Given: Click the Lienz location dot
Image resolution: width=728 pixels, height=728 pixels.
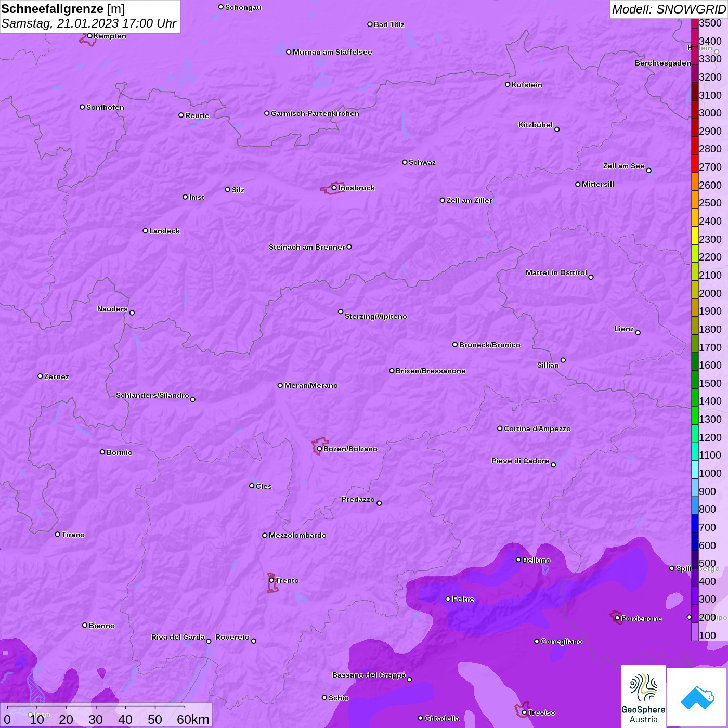Looking at the screenshot, I should coord(638,333).
